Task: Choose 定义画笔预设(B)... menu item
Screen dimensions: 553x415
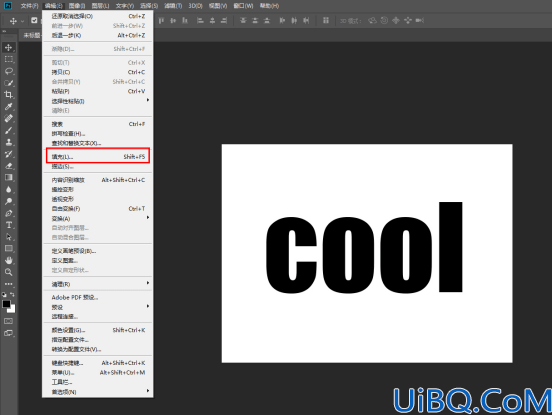Action: point(97,251)
